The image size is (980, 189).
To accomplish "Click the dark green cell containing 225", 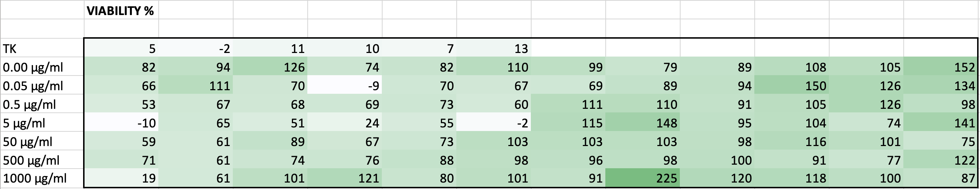I will [x=643, y=178].
